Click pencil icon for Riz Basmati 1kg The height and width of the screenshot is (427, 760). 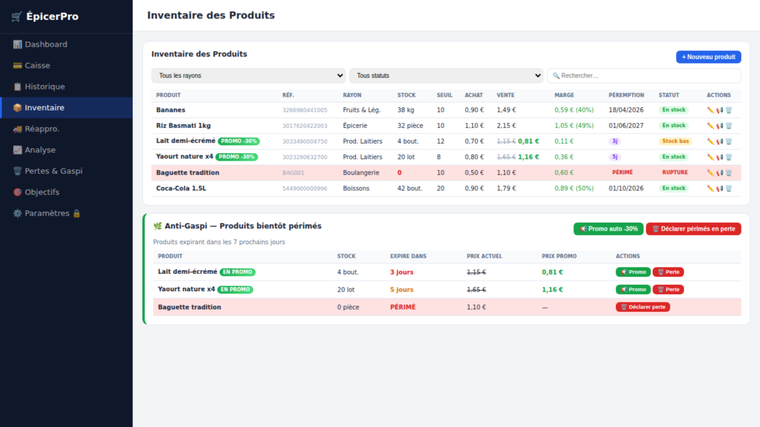(710, 126)
